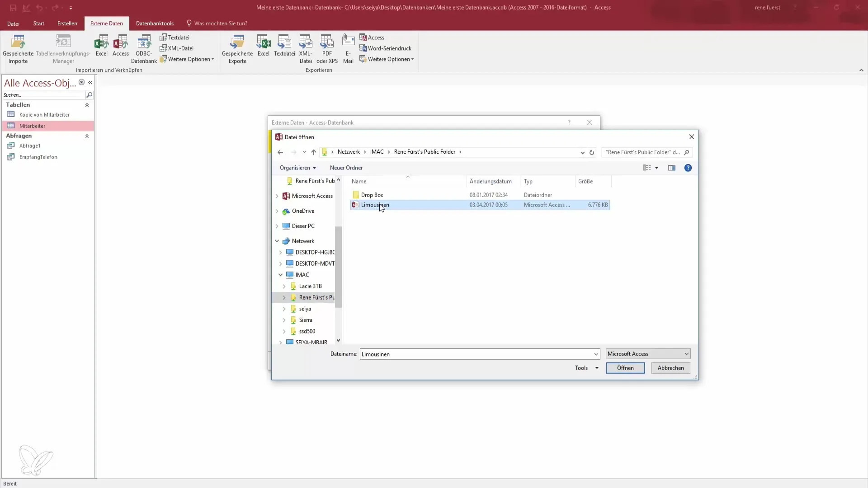Collapse the navigation pane with chevrons
This screenshot has width=868, height=488.
(x=90, y=82)
